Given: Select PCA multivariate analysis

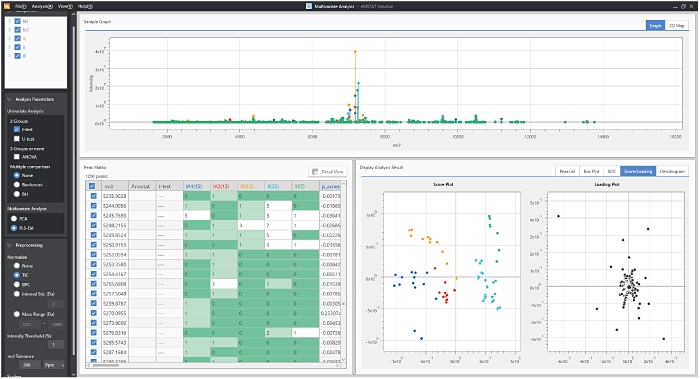Looking at the screenshot, I should tap(14, 219).
